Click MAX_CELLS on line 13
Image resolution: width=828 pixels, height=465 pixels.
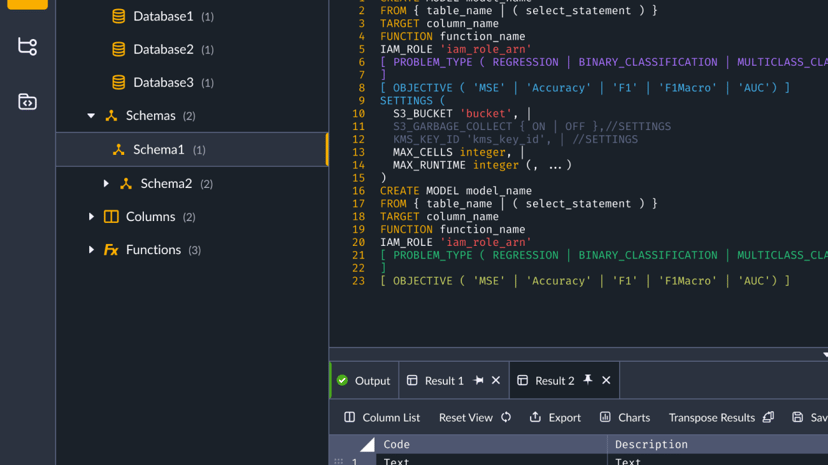(422, 152)
